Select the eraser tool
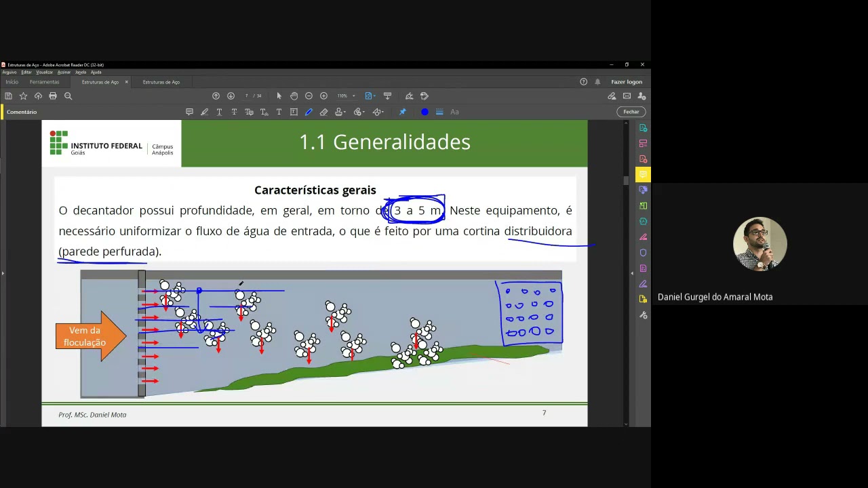The width and height of the screenshot is (868, 488). [x=323, y=112]
